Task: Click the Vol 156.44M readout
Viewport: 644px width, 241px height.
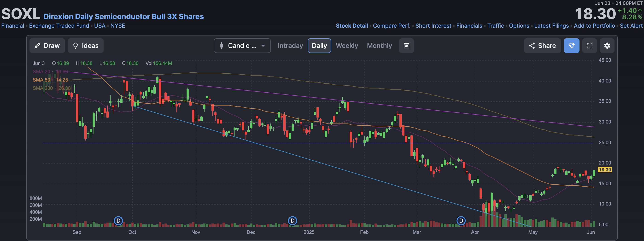Action: [x=158, y=64]
